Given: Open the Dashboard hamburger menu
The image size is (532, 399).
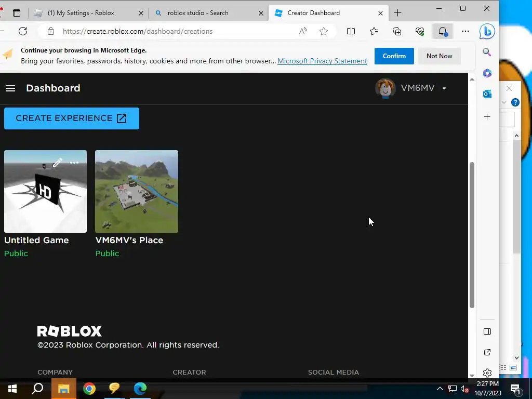Looking at the screenshot, I should click(x=10, y=88).
